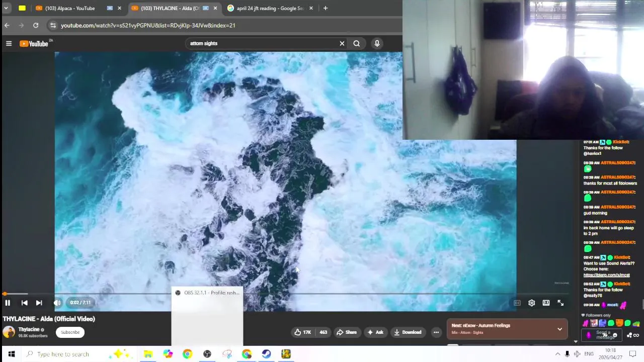Download the video
This screenshot has height=362, width=644.
click(x=408, y=332)
